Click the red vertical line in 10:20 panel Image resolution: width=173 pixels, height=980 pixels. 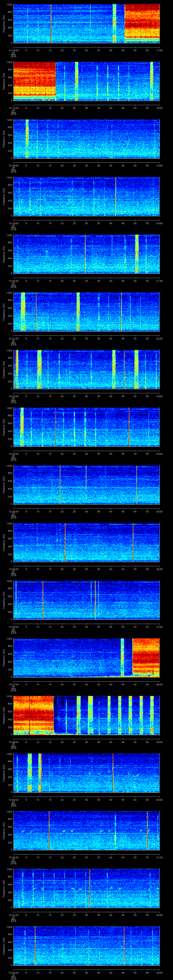pos(85,254)
